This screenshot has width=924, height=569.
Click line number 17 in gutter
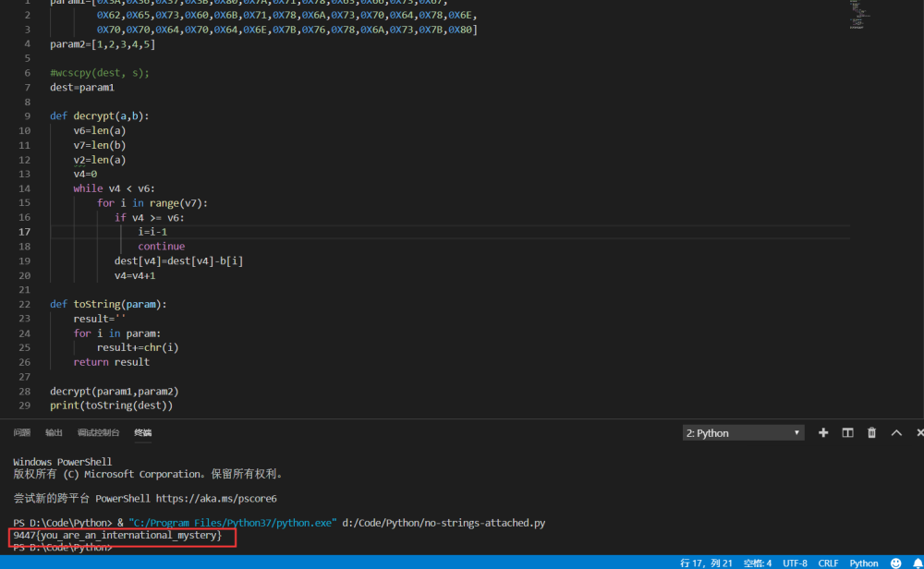tap(24, 232)
